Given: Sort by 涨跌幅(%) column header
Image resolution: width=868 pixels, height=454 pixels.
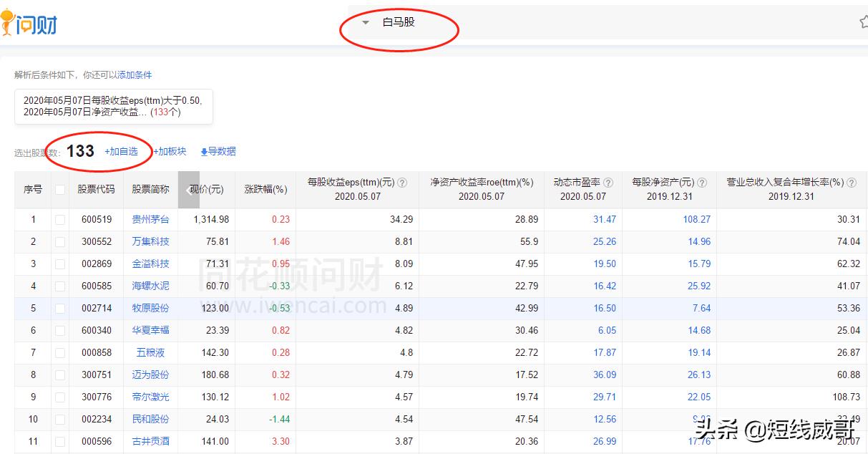Looking at the screenshot, I should pos(265,190).
